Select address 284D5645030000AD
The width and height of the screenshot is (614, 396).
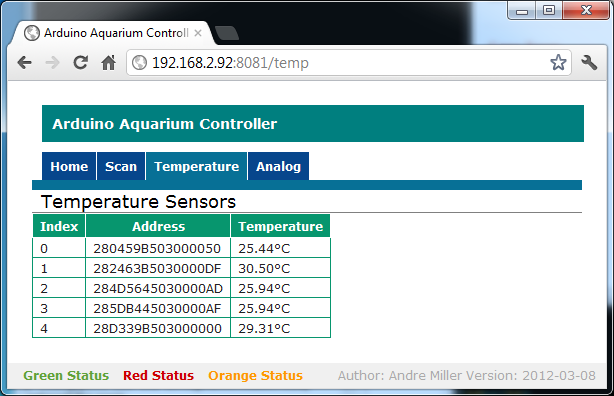[158, 289]
